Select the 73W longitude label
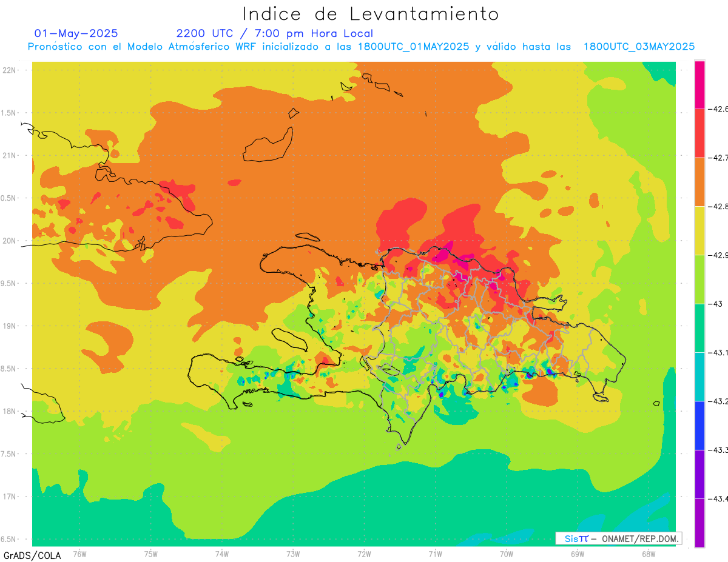The width and height of the screenshot is (728, 562). pos(293,554)
